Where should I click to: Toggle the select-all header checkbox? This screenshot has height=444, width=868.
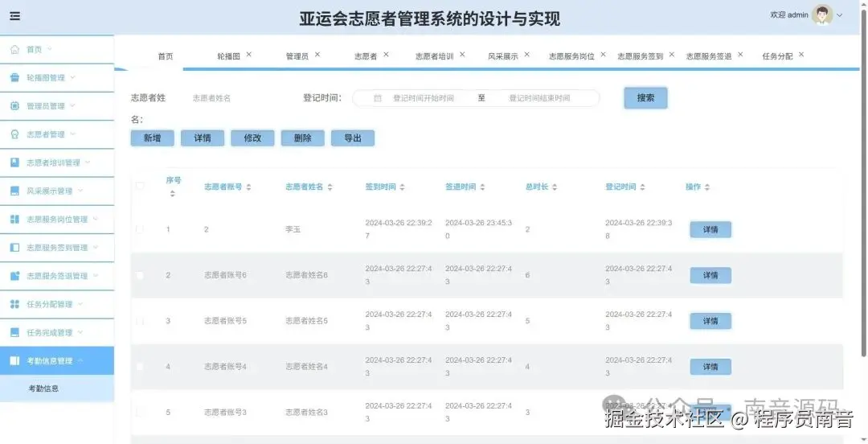pos(140,186)
